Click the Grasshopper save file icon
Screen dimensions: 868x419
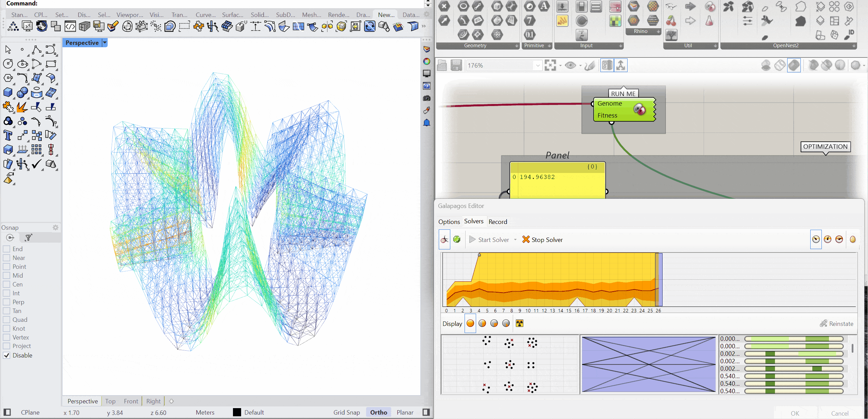tap(456, 65)
